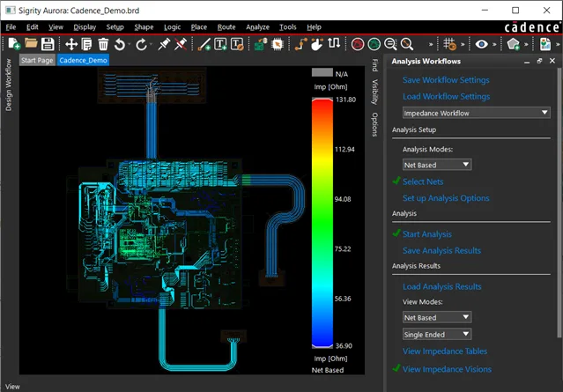Open the Design Workflow side tab

[9, 85]
